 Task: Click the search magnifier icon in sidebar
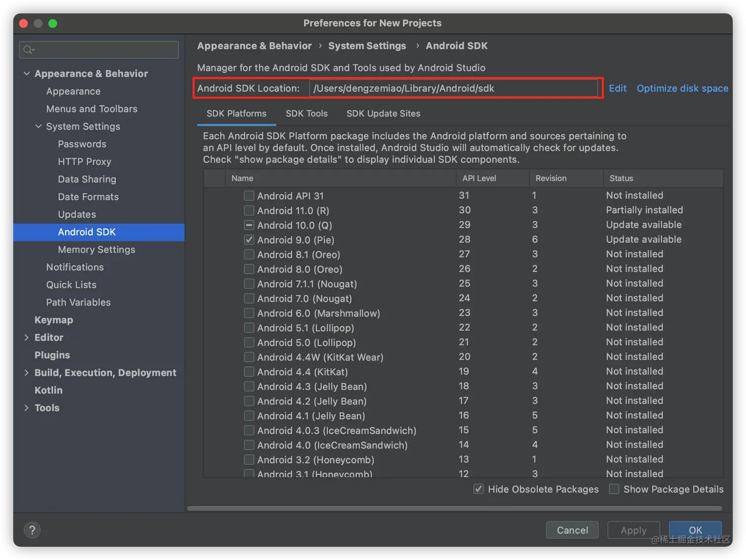click(29, 50)
